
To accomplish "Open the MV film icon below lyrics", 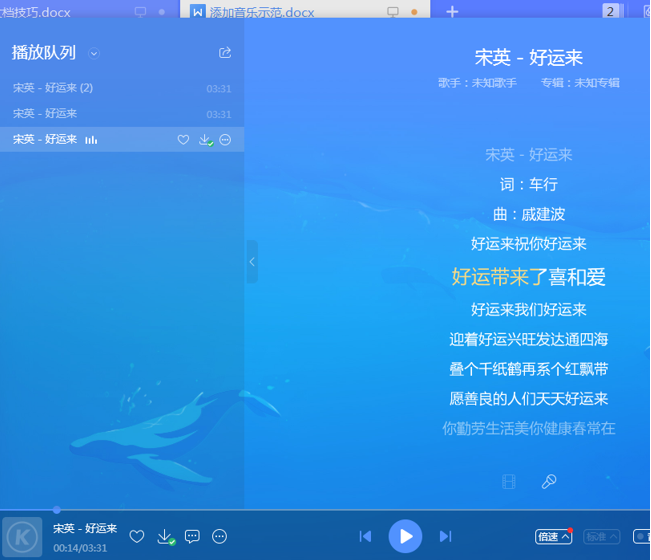I will [509, 482].
